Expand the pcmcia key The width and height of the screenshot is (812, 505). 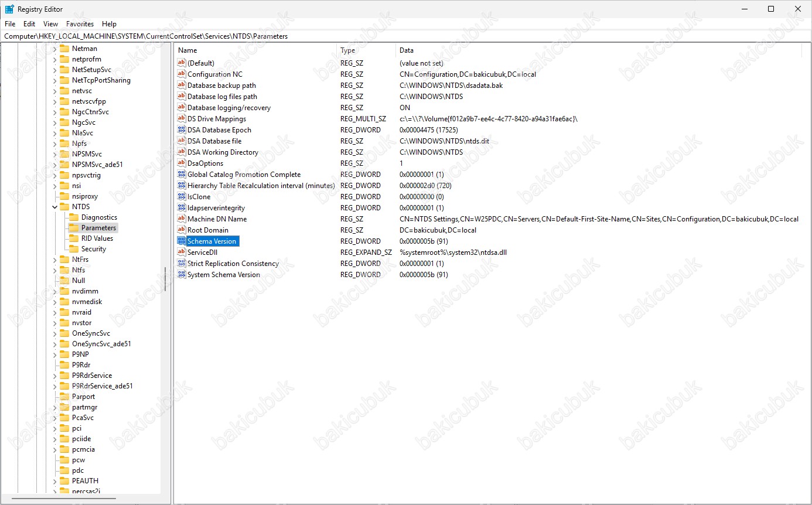coord(55,449)
